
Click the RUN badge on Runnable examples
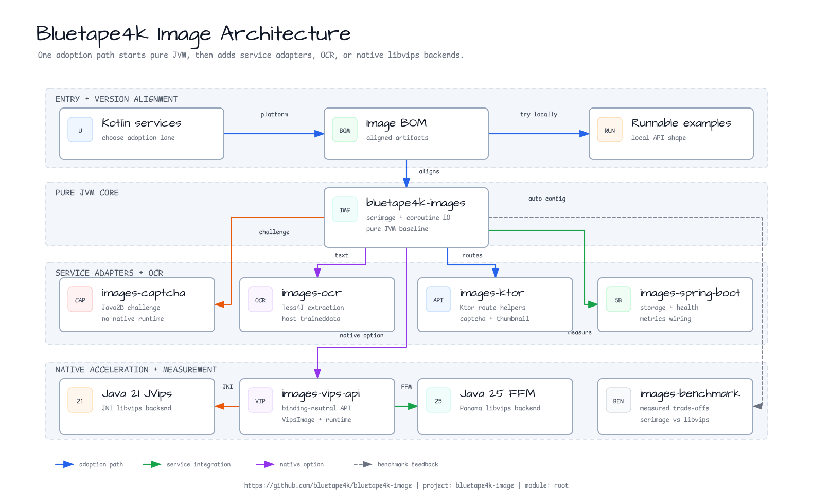point(610,130)
